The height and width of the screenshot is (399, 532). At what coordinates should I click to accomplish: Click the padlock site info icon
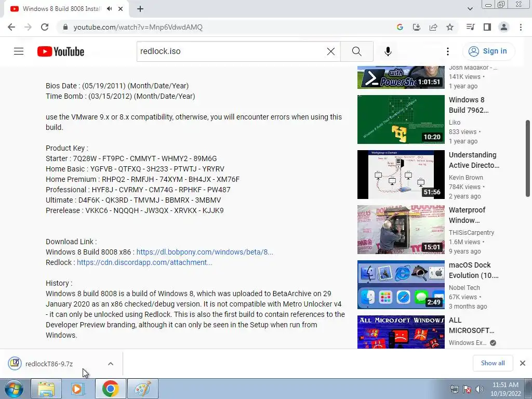pyautogui.click(x=65, y=27)
